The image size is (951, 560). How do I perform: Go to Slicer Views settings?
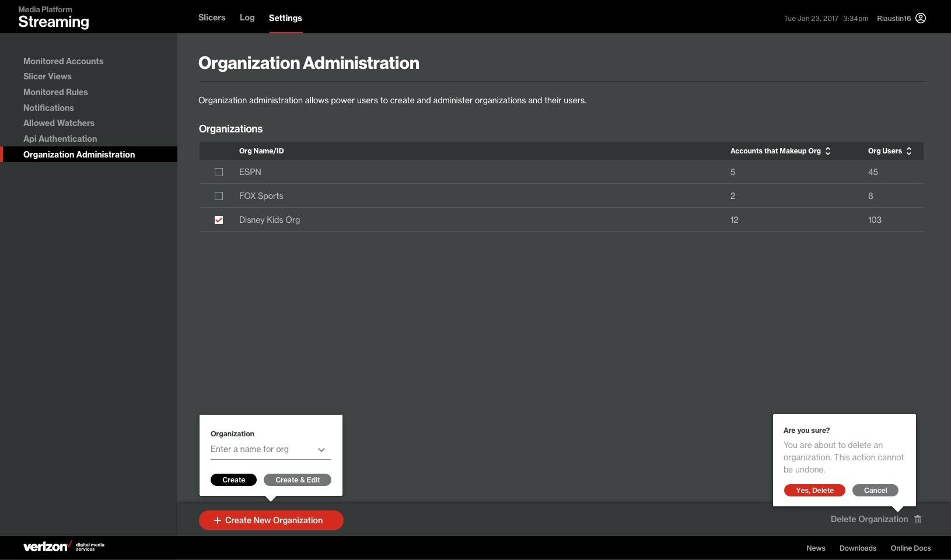tap(47, 76)
